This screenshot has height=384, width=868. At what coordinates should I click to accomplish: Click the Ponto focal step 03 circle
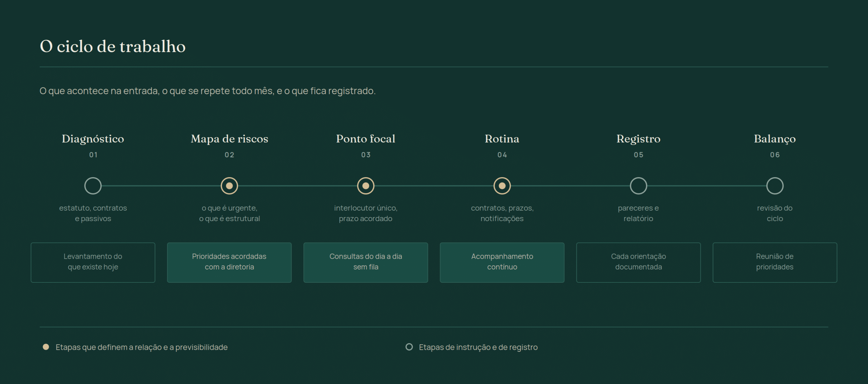point(366,186)
